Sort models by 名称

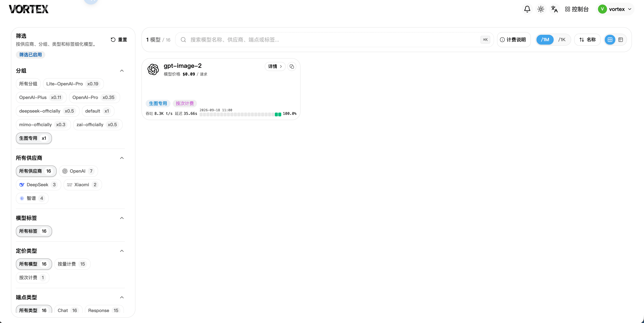click(x=587, y=39)
